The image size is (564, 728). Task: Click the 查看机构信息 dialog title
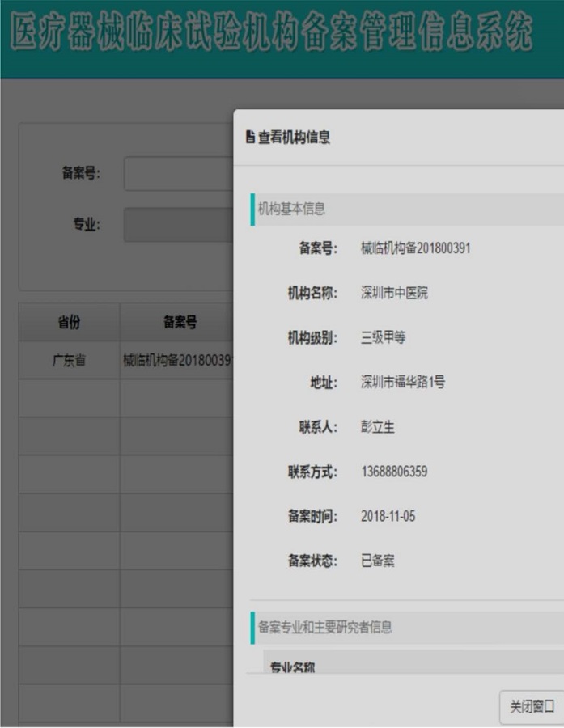point(294,137)
